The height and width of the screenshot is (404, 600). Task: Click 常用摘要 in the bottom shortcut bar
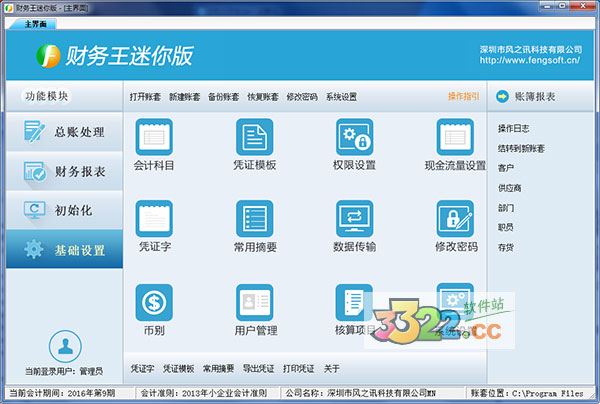pyautogui.click(x=218, y=368)
